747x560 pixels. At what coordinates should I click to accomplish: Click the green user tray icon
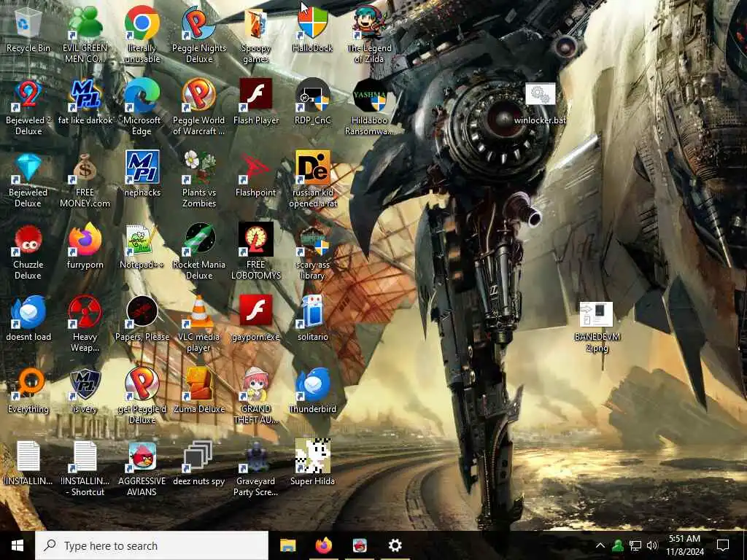tap(618, 545)
